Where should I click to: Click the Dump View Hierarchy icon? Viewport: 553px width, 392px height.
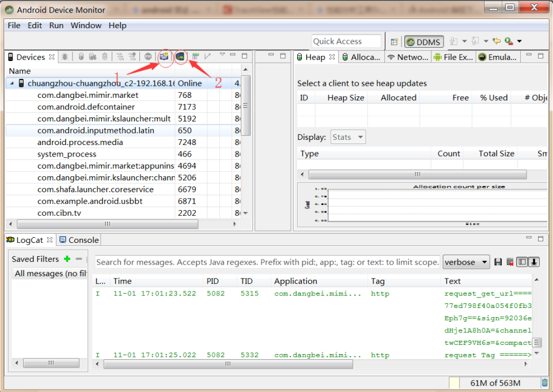180,56
